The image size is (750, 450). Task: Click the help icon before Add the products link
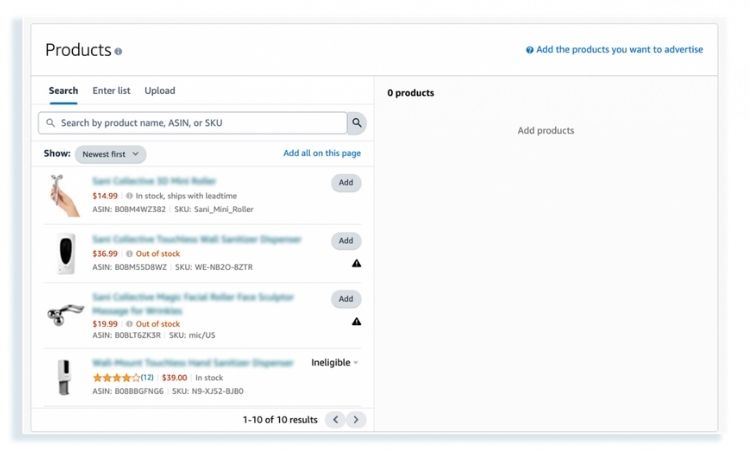(x=530, y=50)
